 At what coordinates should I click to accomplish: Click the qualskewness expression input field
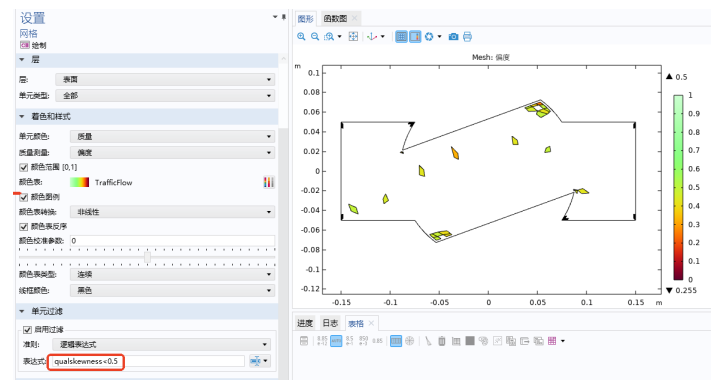[x=148, y=361]
